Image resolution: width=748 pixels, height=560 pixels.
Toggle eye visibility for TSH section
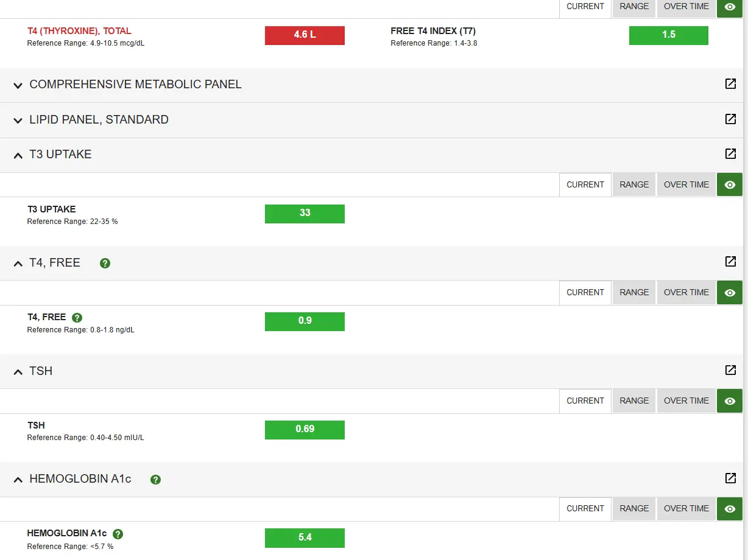[x=730, y=401]
